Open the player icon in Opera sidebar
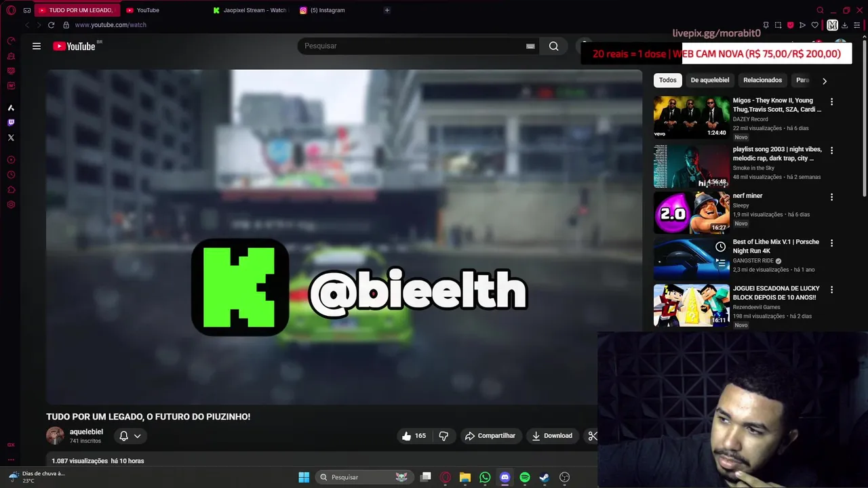Screen dimensions: 868x488 pyautogui.click(x=11, y=160)
